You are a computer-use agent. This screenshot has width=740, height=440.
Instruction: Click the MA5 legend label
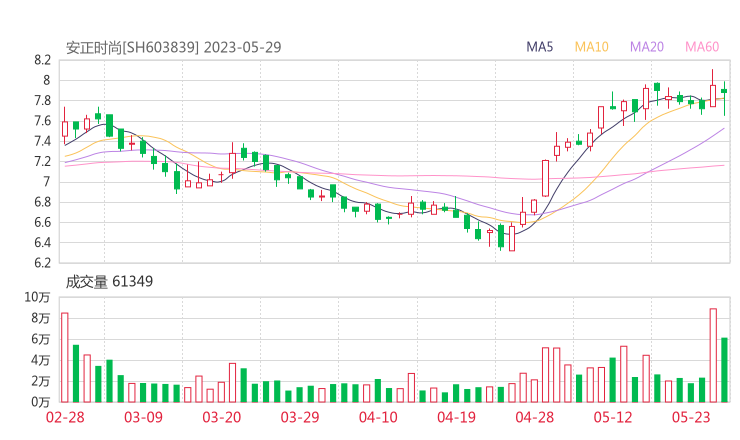(539, 47)
